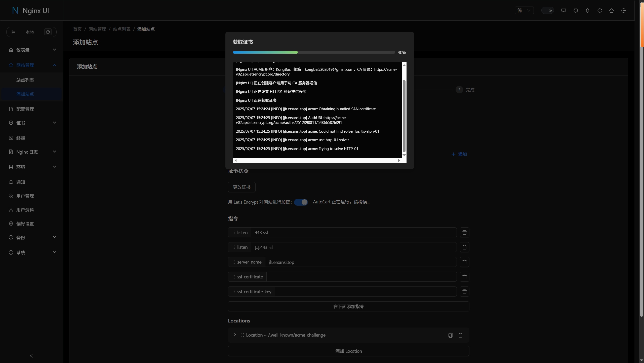Click the log vertical scrollbar up arrow
644x363 pixels.
(404, 65)
